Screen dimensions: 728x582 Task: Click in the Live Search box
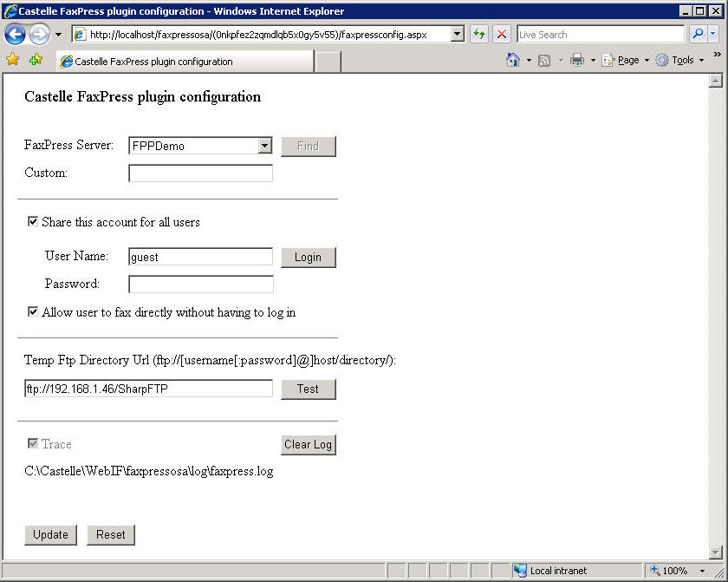coord(601,35)
